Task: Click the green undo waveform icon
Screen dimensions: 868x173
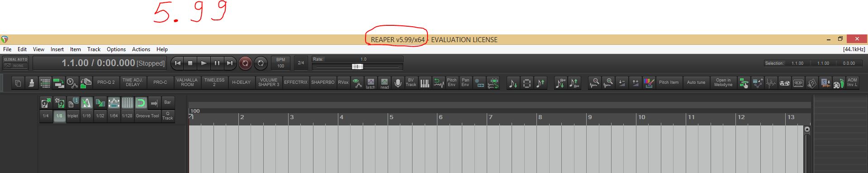Action: tap(438, 83)
